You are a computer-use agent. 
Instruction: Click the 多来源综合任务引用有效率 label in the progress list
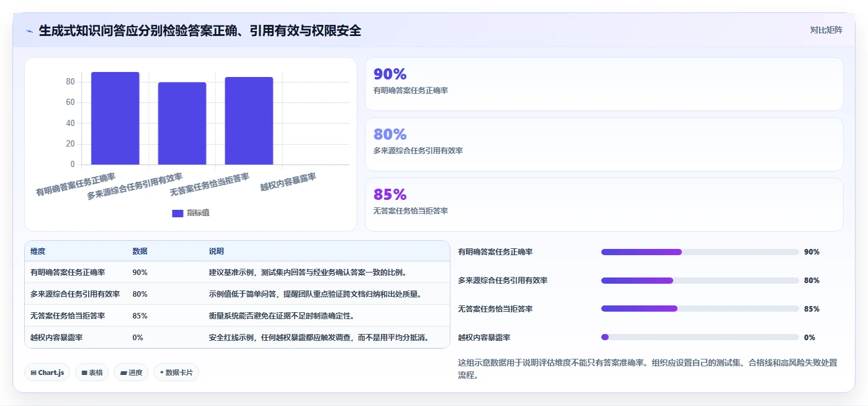tap(503, 281)
